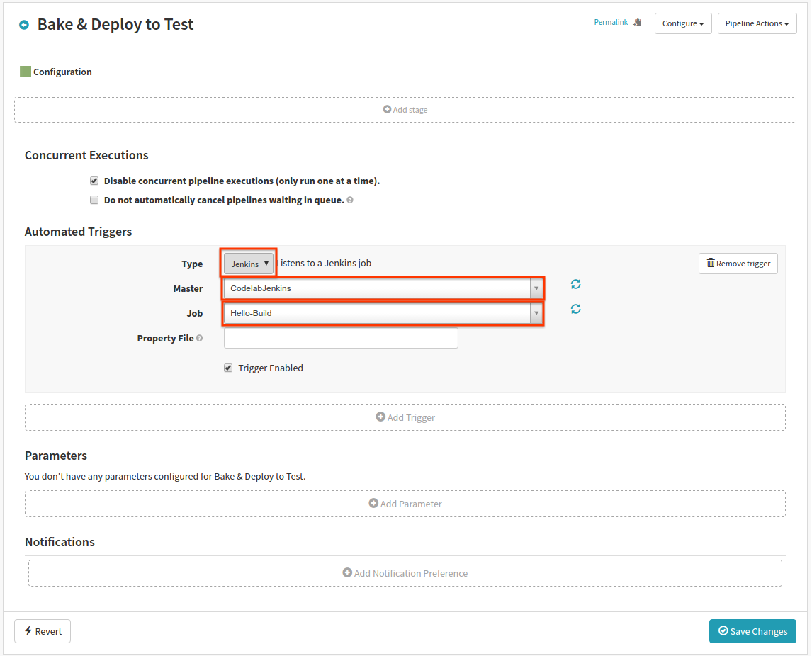Image resolution: width=812 pixels, height=656 pixels.
Task: Click the Save Changes button
Action: pyautogui.click(x=752, y=631)
